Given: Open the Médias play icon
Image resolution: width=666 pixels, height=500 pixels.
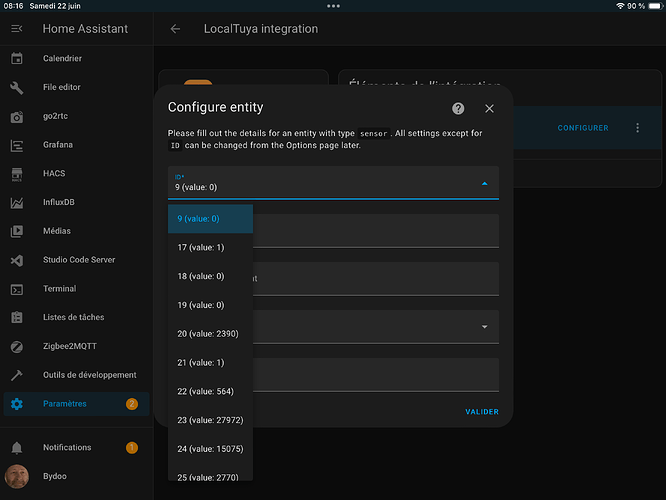Looking at the screenshot, I should click(17, 232).
